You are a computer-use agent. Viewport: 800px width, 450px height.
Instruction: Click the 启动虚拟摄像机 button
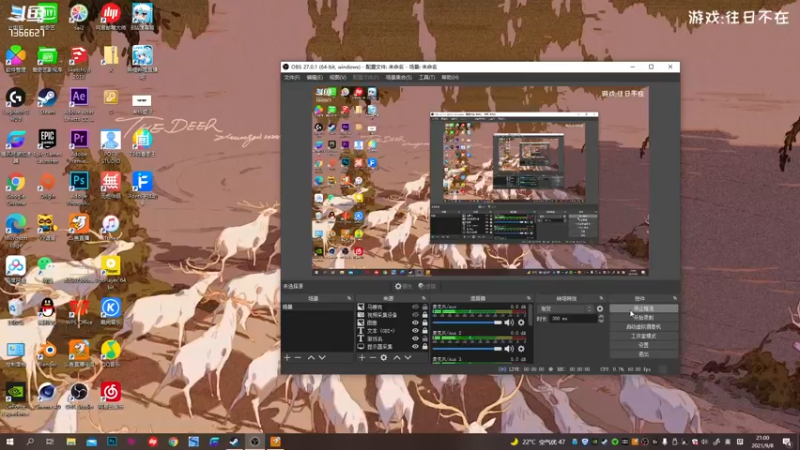click(643, 327)
